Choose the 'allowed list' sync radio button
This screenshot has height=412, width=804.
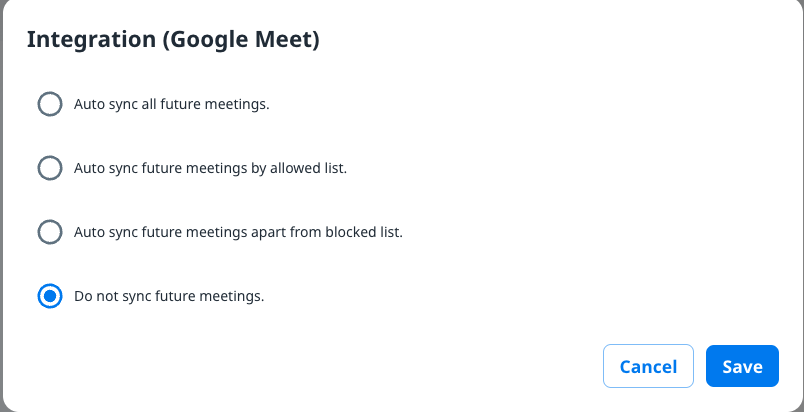(50, 168)
